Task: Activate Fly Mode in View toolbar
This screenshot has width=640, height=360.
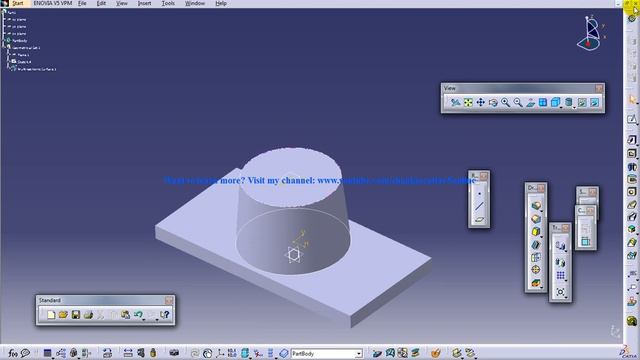Action: [x=456, y=102]
